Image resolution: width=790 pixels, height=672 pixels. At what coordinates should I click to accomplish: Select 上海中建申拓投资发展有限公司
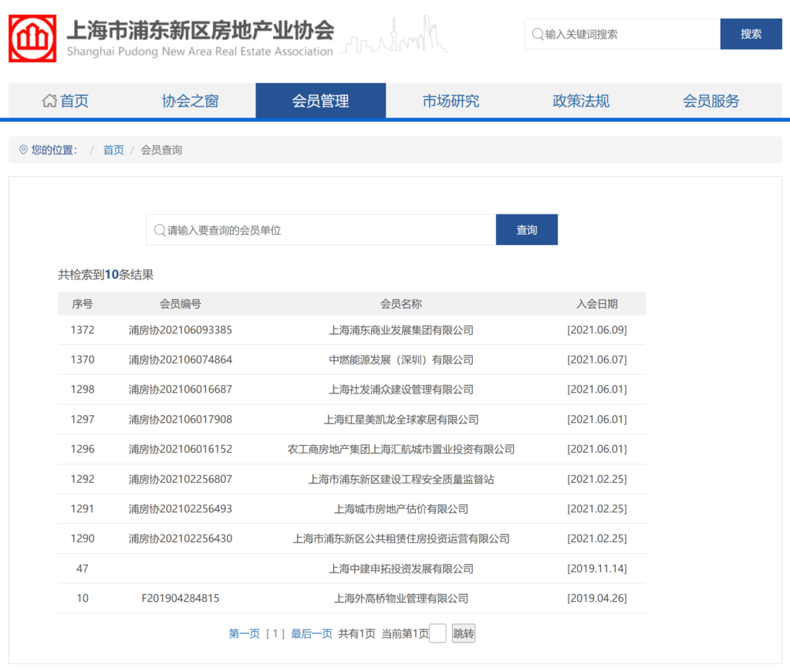[x=401, y=568]
